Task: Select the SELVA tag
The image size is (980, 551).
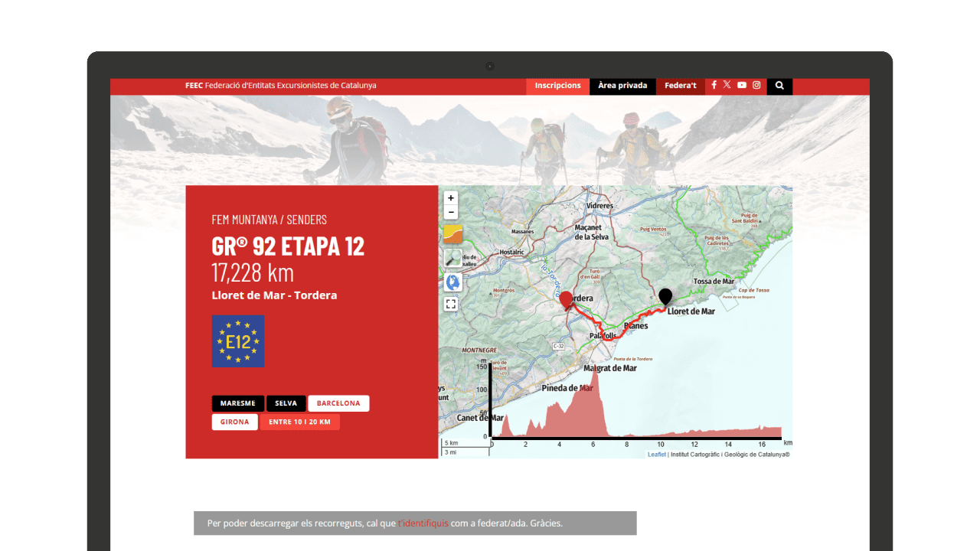Action: (286, 403)
